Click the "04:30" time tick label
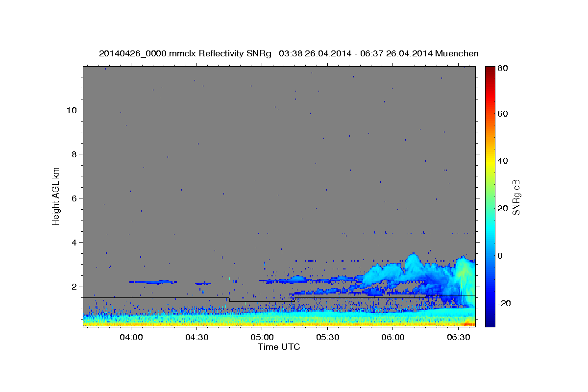 pos(197,337)
